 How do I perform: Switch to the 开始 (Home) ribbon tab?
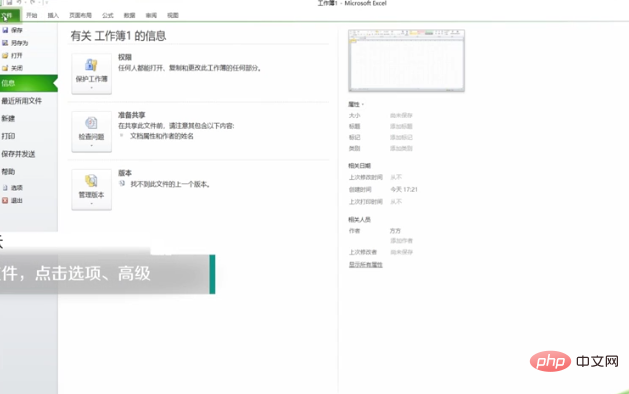[x=31, y=16]
